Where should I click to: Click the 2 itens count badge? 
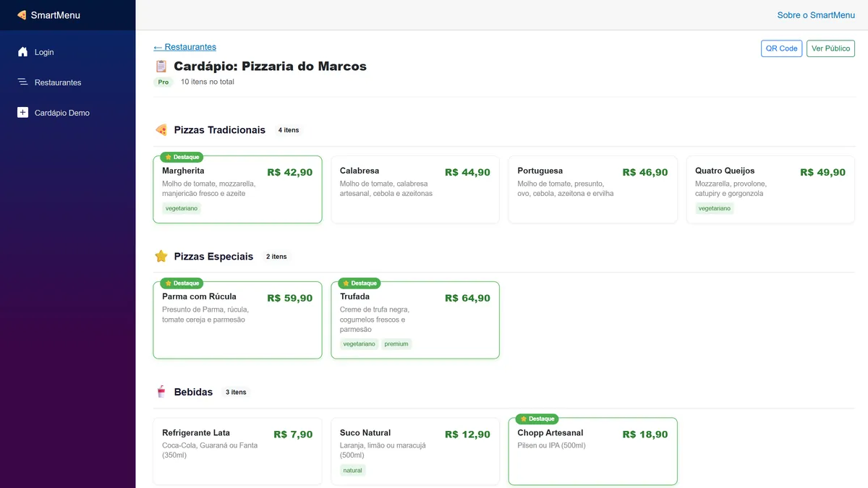[276, 257]
